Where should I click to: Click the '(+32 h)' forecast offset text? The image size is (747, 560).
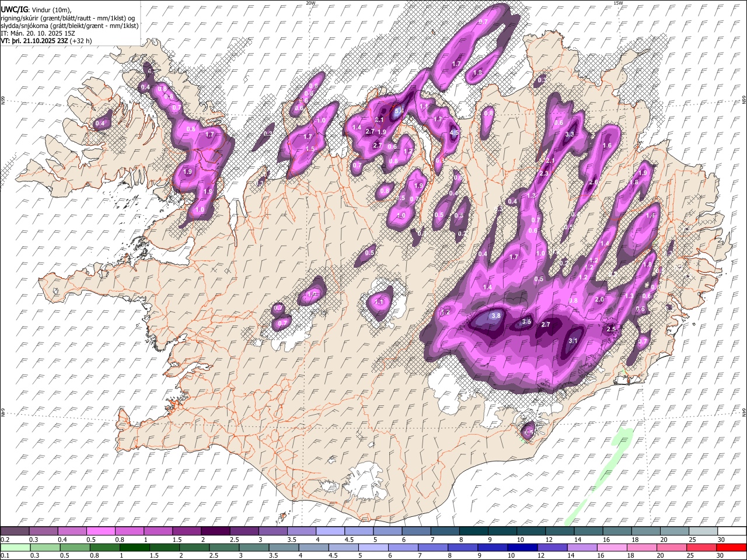pyautogui.click(x=81, y=41)
